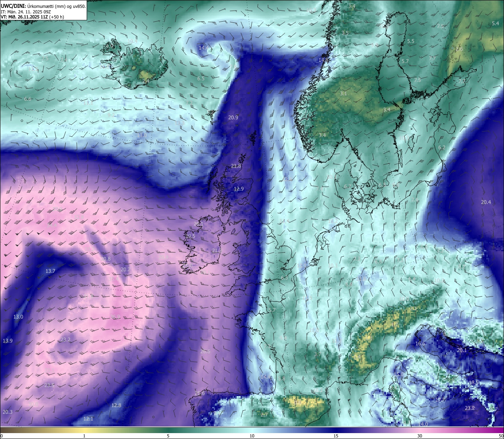Click the 20.1 value over the Balkans
504x439 pixels.
click(x=461, y=350)
